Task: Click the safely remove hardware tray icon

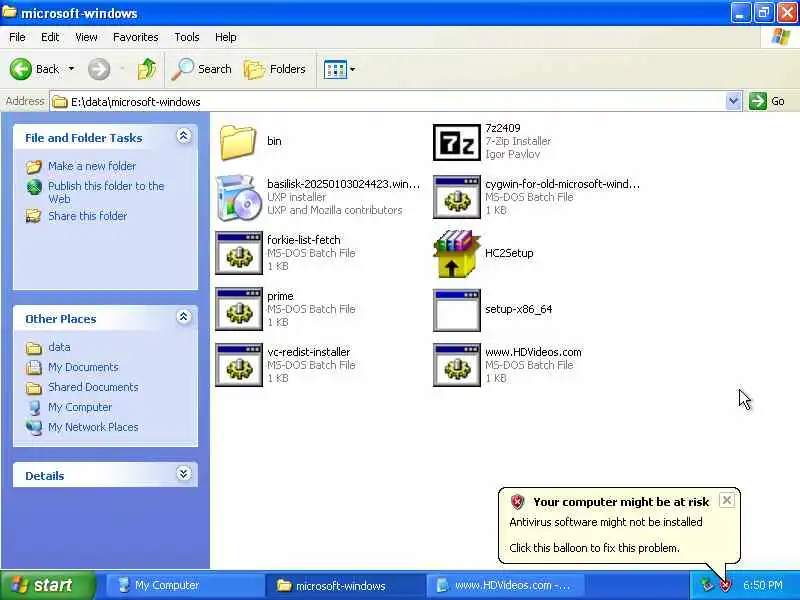Action: pos(707,585)
